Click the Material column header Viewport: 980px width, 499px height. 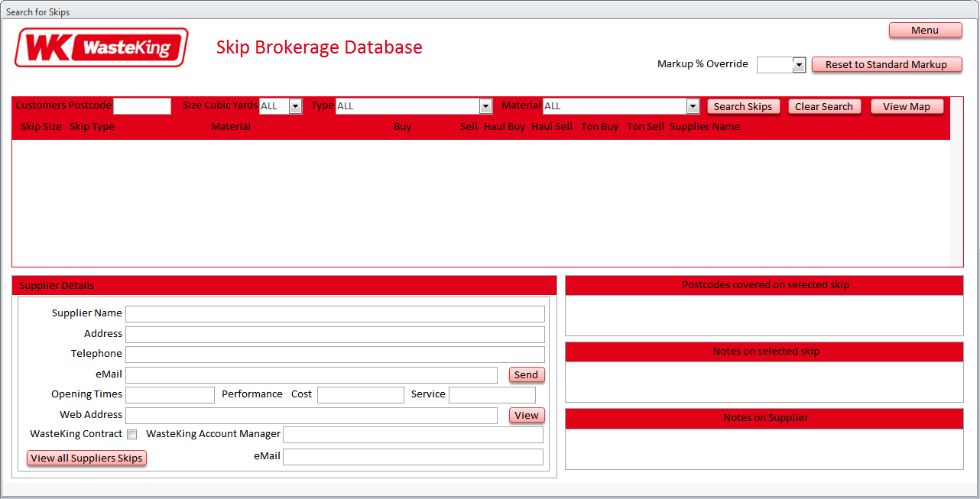pos(231,127)
